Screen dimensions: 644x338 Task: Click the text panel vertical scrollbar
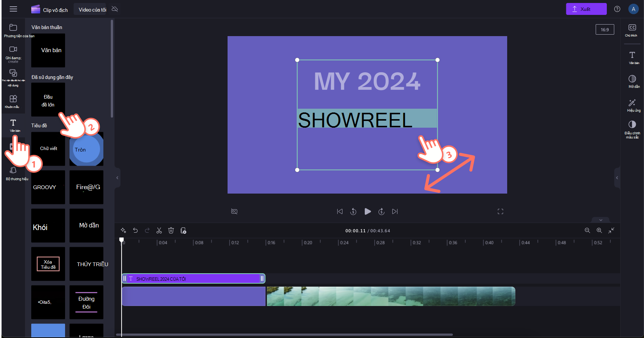(x=112, y=69)
